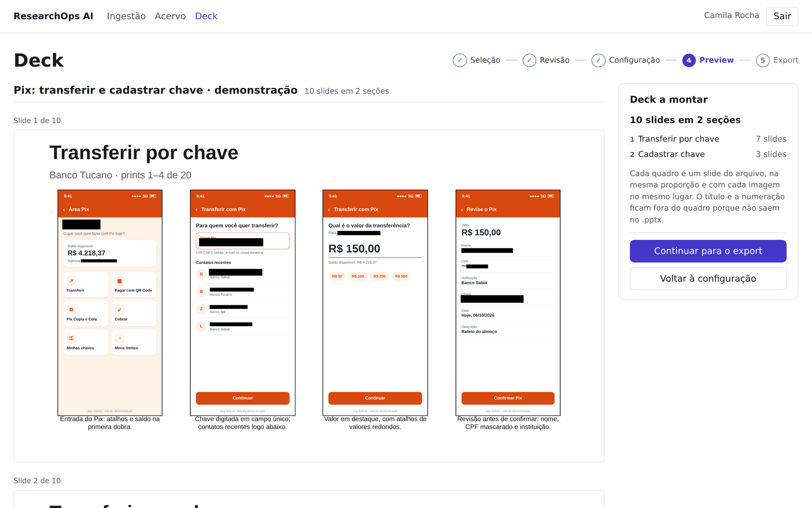Click the R contact avatar

coord(201,274)
